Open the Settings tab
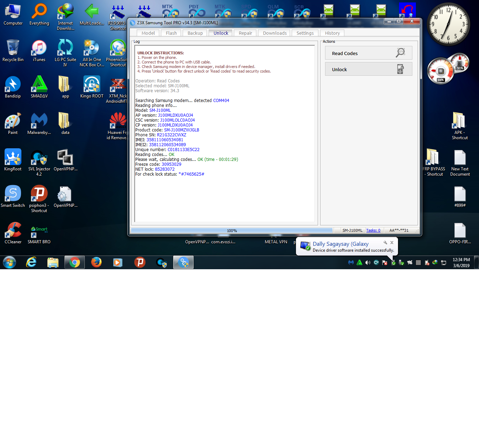Screen dimensions: 479x448 305,33
